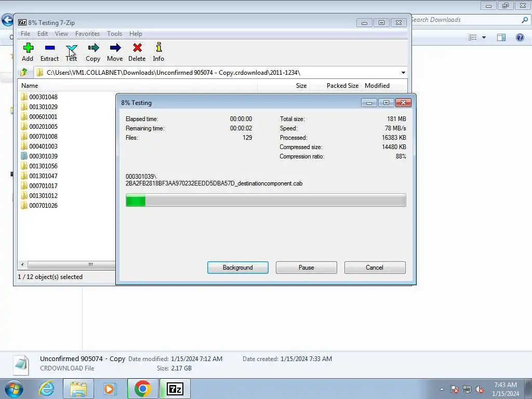Image resolution: width=532 pixels, height=399 pixels.
Task: Click muted volume tray icon
Action: 480,389
